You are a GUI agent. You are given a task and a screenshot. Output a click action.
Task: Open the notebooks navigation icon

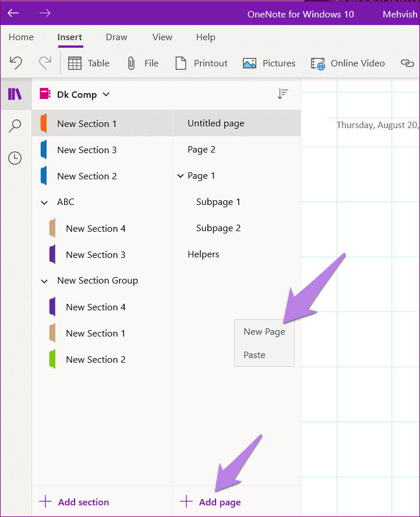point(15,94)
